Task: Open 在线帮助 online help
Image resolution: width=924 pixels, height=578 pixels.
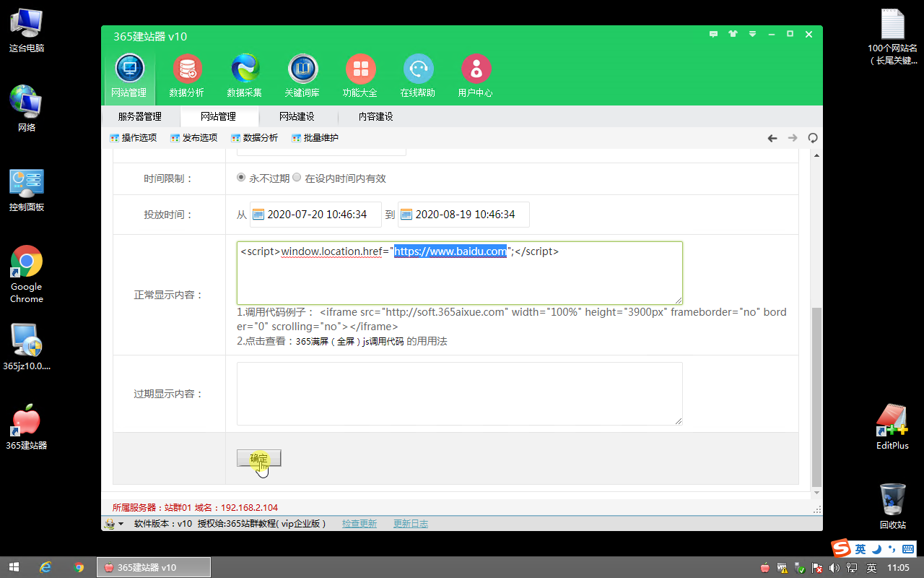Action: [x=418, y=76]
